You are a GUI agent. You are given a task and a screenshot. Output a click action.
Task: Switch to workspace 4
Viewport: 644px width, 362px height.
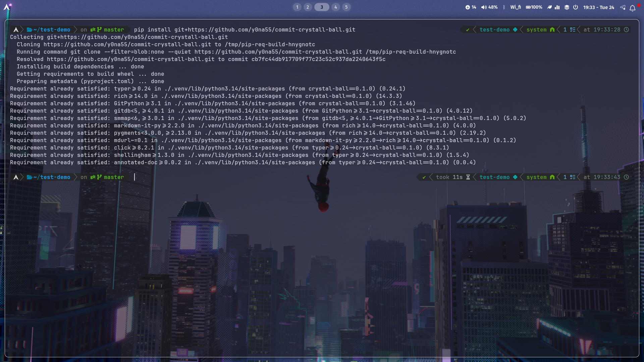coord(335,7)
